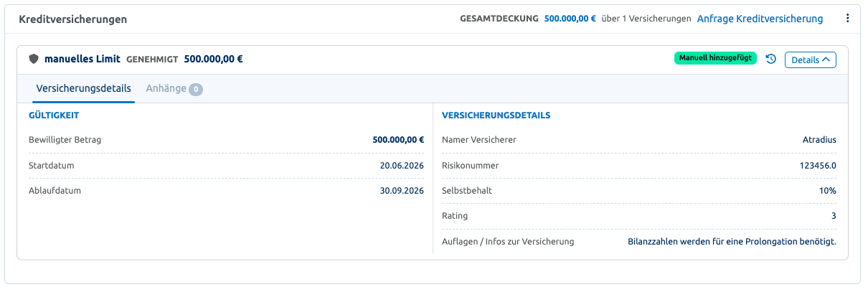Click the Auflagen / Infos zur Versicherung label
The width and height of the screenshot is (868, 289).
[509, 242]
